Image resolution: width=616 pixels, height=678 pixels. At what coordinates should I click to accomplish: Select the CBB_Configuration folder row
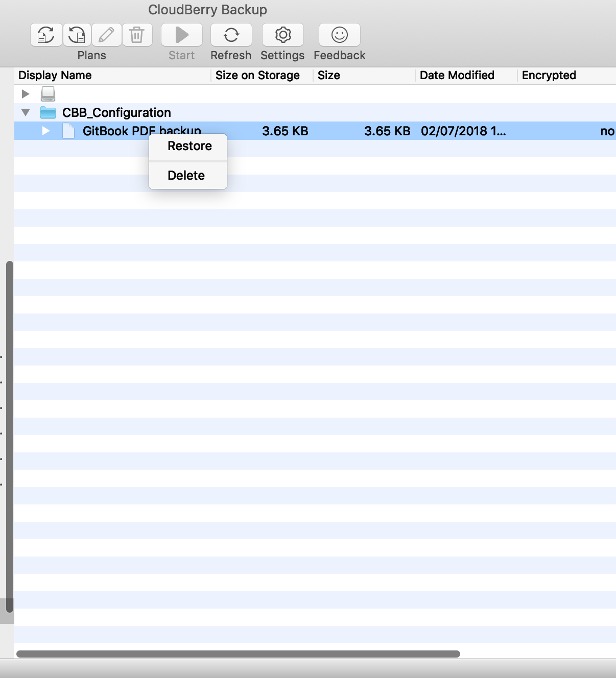(116, 112)
